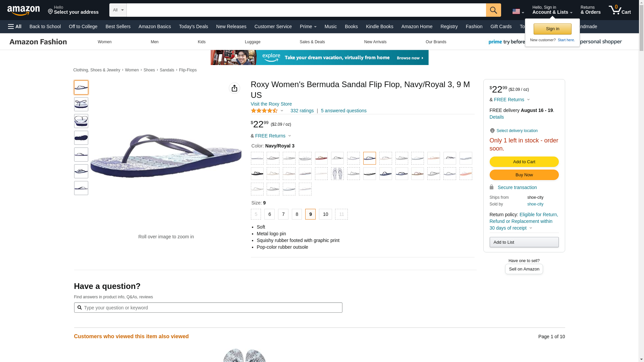Expand the Account & Lists menu
The image size is (644, 362).
pyautogui.click(x=552, y=10)
